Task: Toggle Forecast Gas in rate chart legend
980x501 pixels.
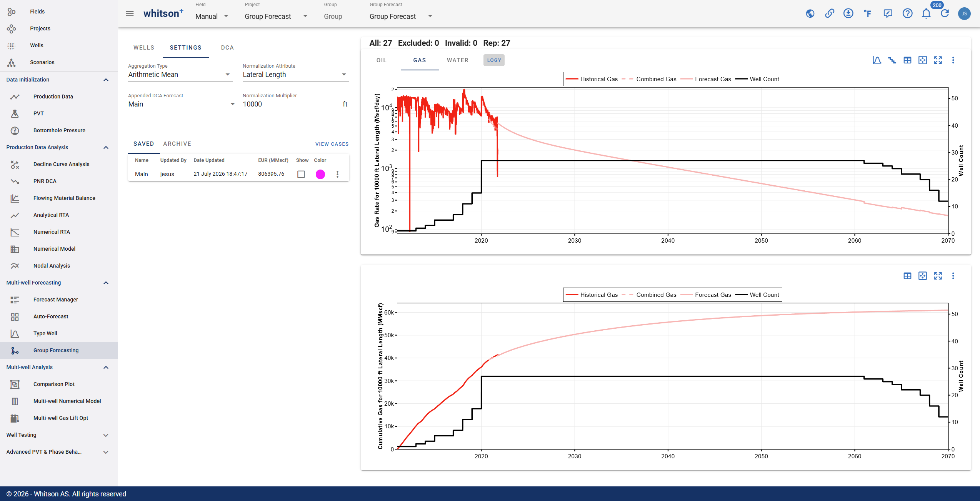Action: point(706,79)
